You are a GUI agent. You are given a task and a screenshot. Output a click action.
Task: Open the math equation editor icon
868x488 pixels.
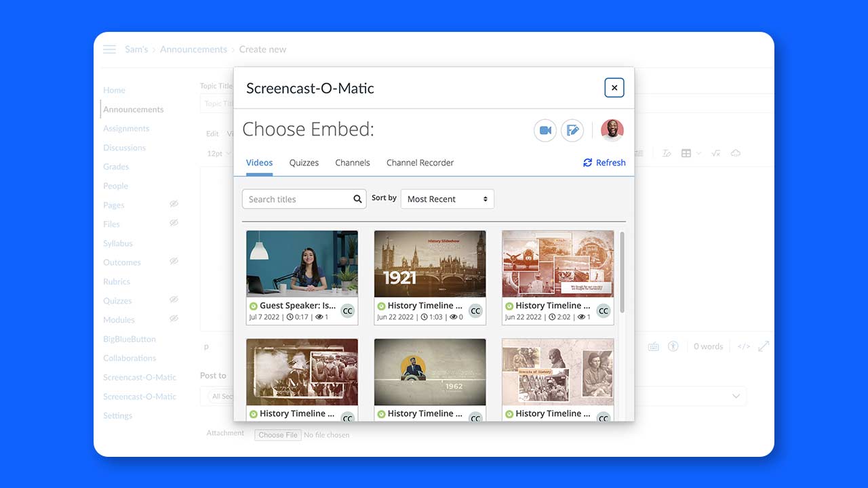[x=715, y=153]
